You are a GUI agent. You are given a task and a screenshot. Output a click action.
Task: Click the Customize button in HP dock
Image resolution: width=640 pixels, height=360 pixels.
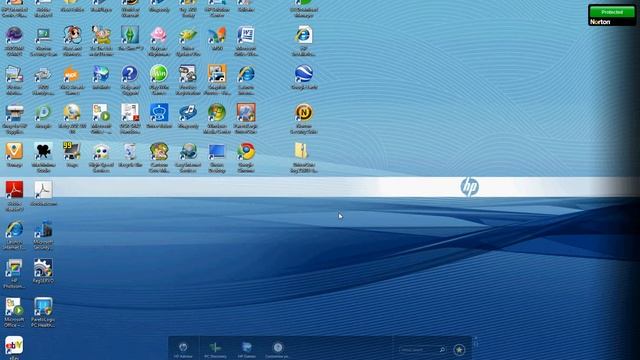278,349
